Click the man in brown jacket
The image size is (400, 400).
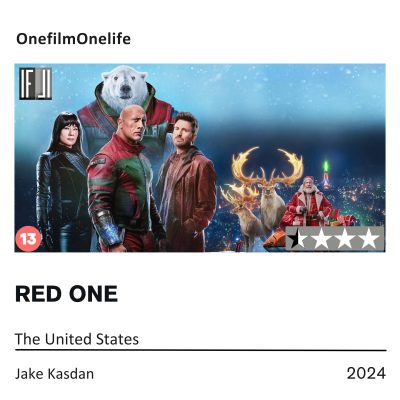pos(188,183)
